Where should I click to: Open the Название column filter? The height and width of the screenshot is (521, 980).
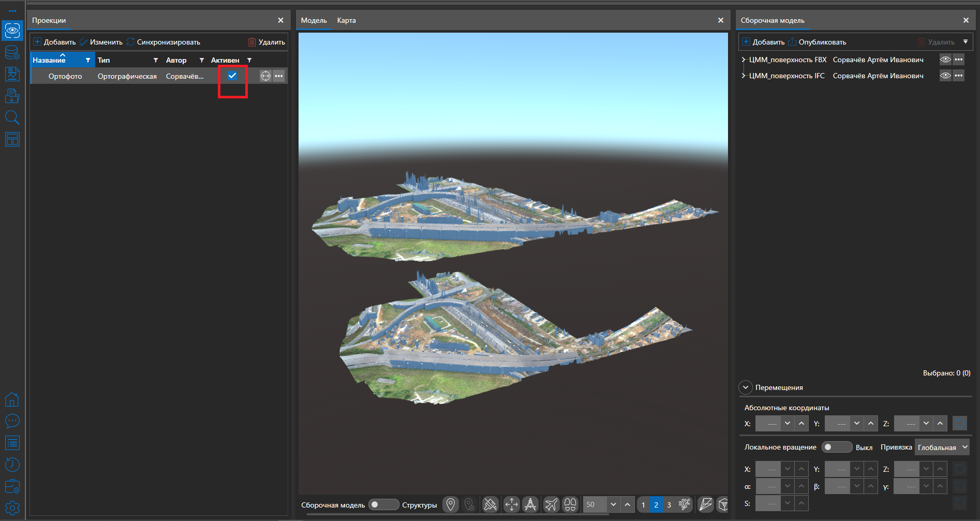[88, 60]
